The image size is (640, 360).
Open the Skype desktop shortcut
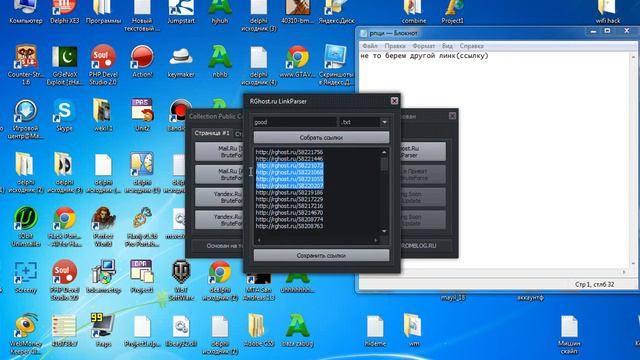tap(64, 115)
